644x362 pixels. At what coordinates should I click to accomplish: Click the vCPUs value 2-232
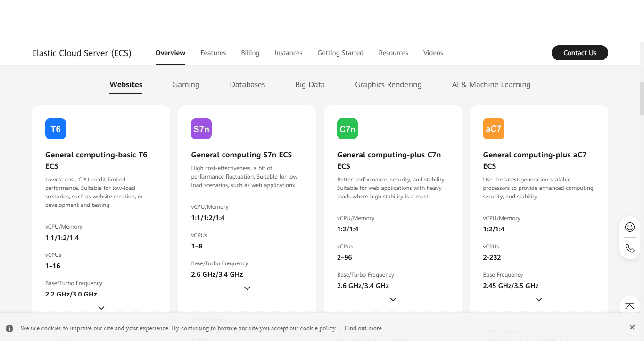click(492, 257)
